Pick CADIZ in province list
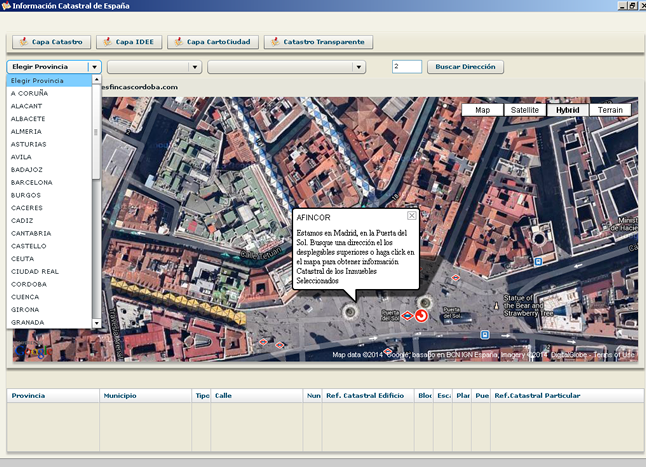 [49, 221]
